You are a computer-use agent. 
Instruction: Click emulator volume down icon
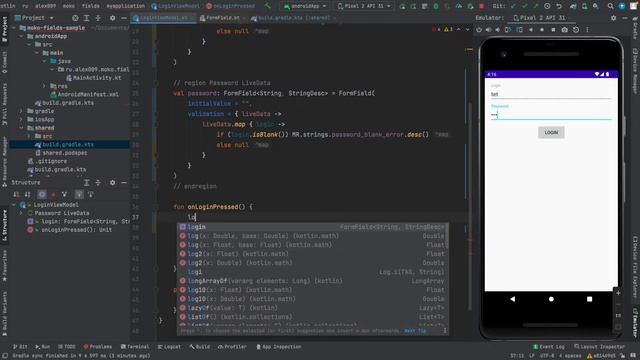click(x=498, y=30)
